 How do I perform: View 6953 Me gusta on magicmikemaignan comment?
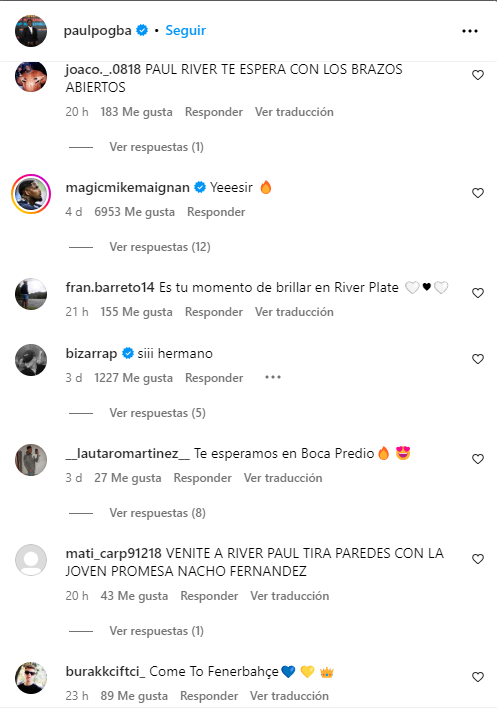(x=134, y=212)
